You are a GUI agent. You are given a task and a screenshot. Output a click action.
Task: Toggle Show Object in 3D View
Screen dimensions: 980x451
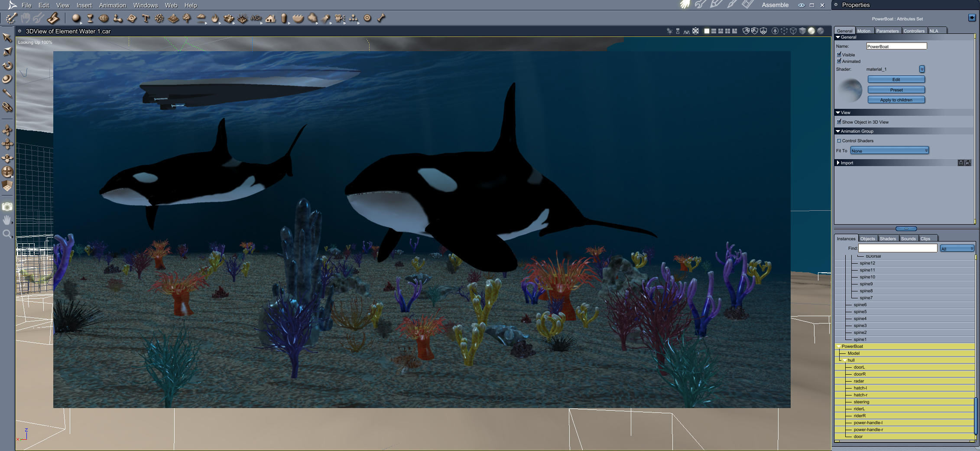[x=839, y=122]
